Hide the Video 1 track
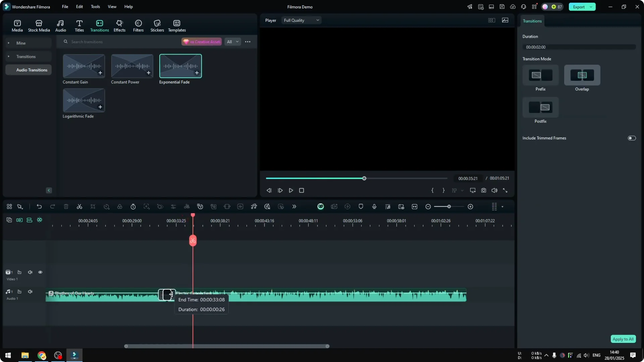Screen dimensions: 644x362 coord(40,272)
